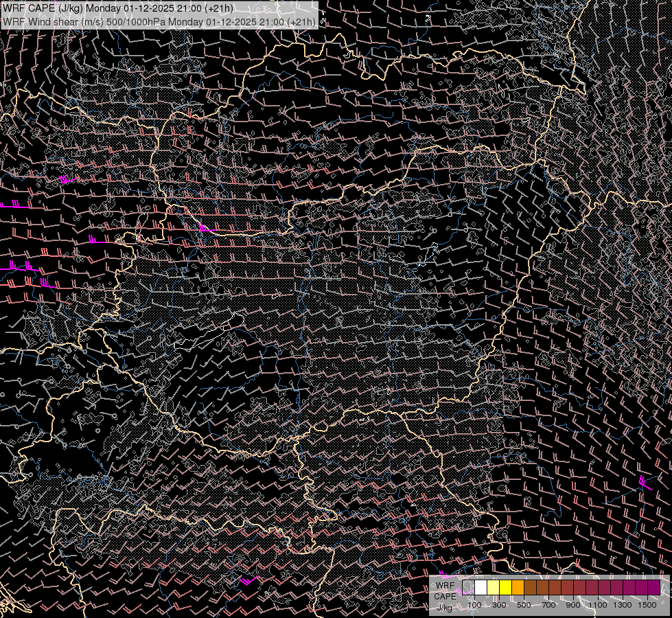The width and height of the screenshot is (672, 618).
Task: Click the WRF Wind shear title line
Action: (x=159, y=22)
